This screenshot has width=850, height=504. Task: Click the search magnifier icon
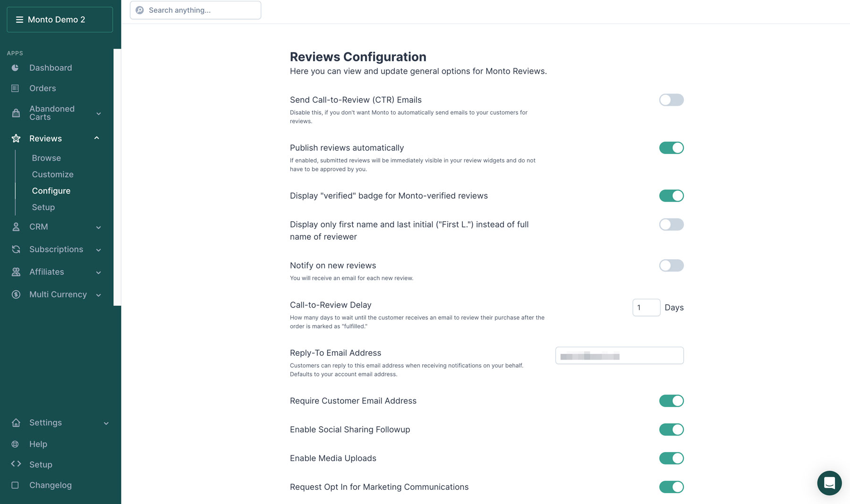[x=140, y=10]
